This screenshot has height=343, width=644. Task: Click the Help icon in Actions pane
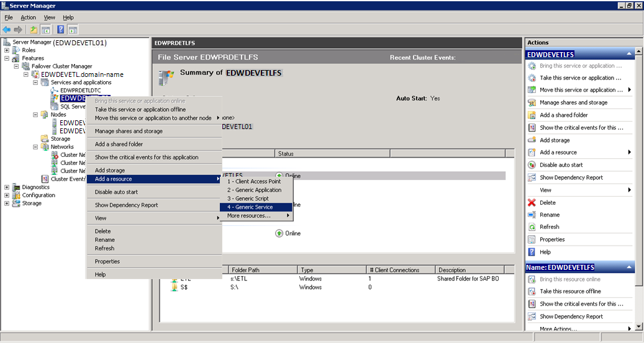pos(532,252)
